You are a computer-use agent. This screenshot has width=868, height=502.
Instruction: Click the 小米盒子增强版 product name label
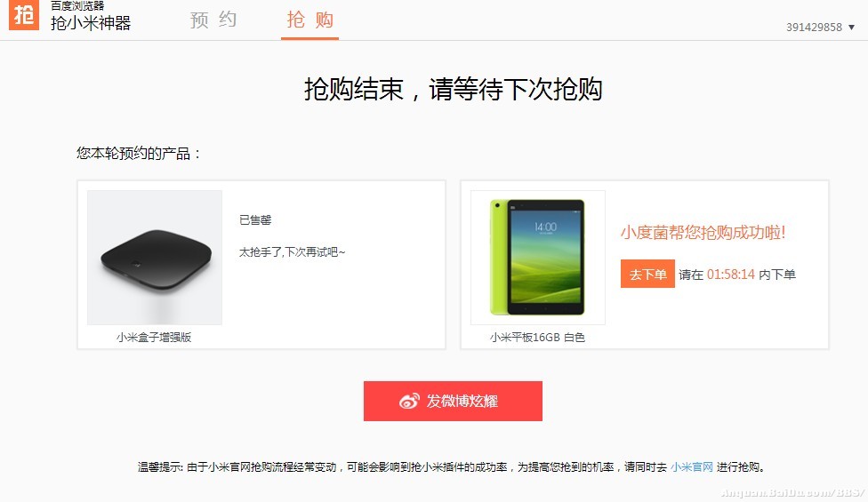coord(154,338)
